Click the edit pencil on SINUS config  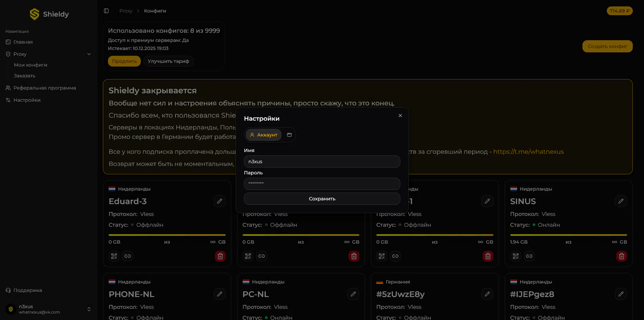coord(621,201)
